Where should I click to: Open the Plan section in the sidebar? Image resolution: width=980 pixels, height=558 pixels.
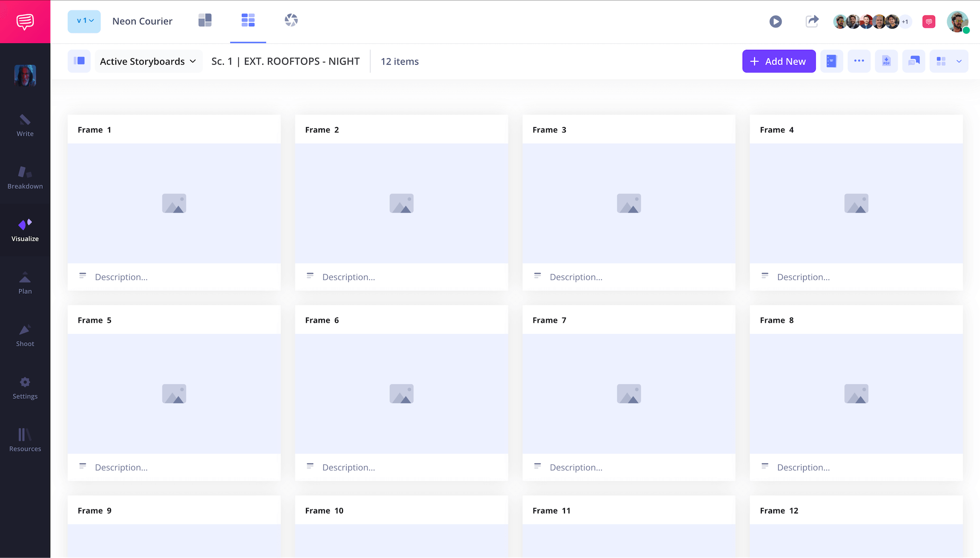click(25, 282)
